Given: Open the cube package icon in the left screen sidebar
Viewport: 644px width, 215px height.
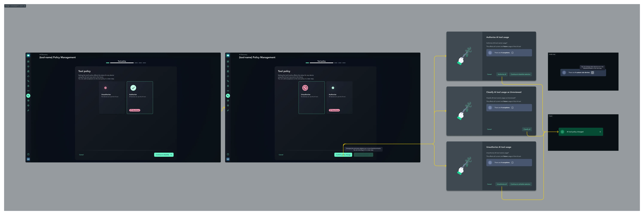Looking at the screenshot, I should [x=28, y=100].
